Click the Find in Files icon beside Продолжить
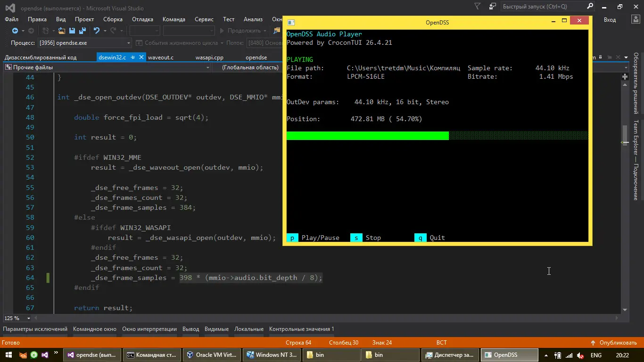 coord(277,31)
